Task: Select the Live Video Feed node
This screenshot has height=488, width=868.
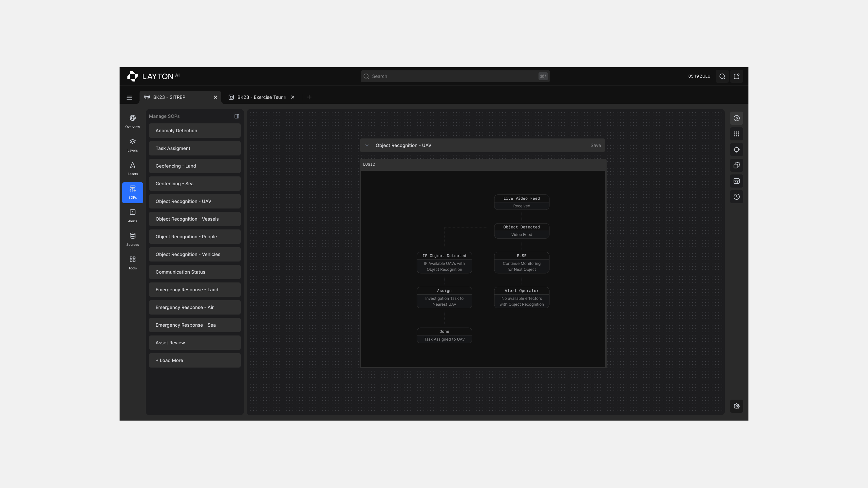Action: click(x=521, y=202)
